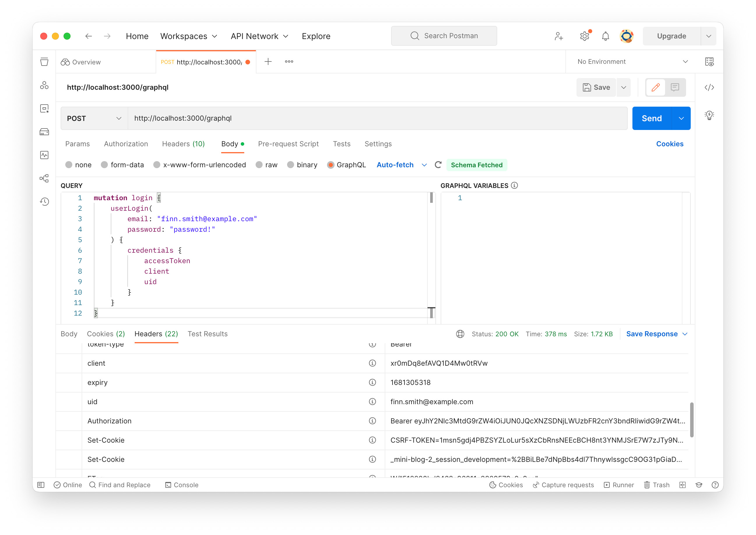756x535 pixels.
Task: Switch to edit mode pencil icon
Action: (x=655, y=87)
